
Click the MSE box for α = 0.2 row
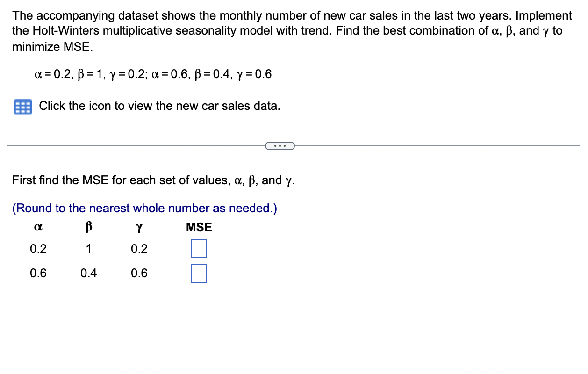click(198, 249)
